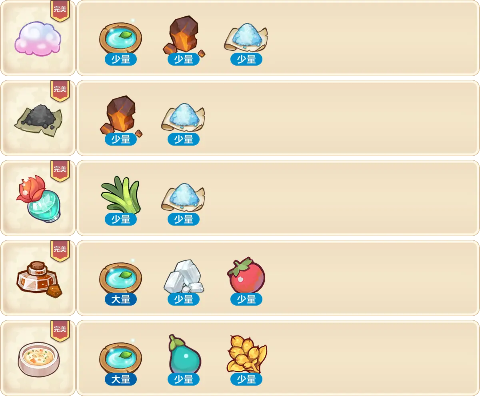Select the pink cloud recipe item
The image size is (480, 400).
[38, 38]
